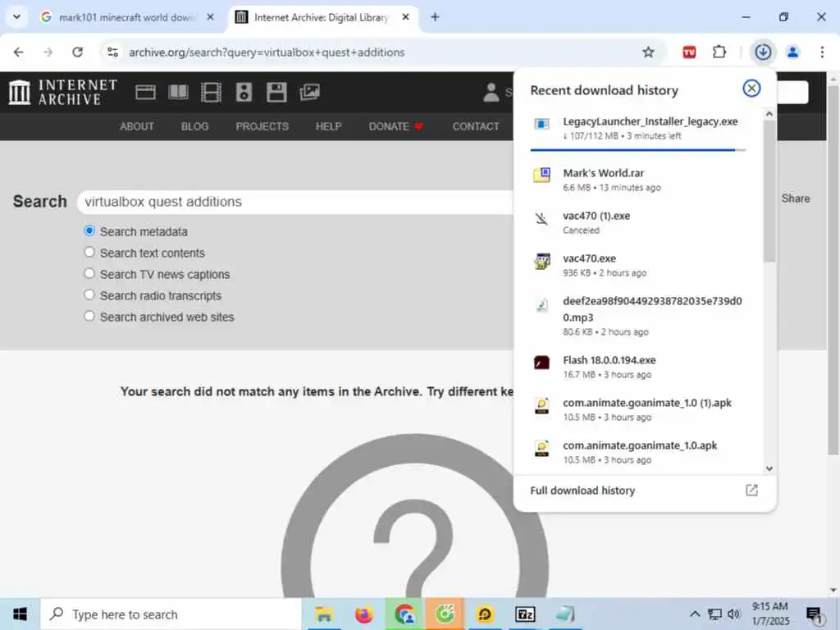The image size is (840, 630).
Task: Open com.animate.goanimate_1.0 (1).apk entry
Action: pyautogui.click(x=638, y=410)
